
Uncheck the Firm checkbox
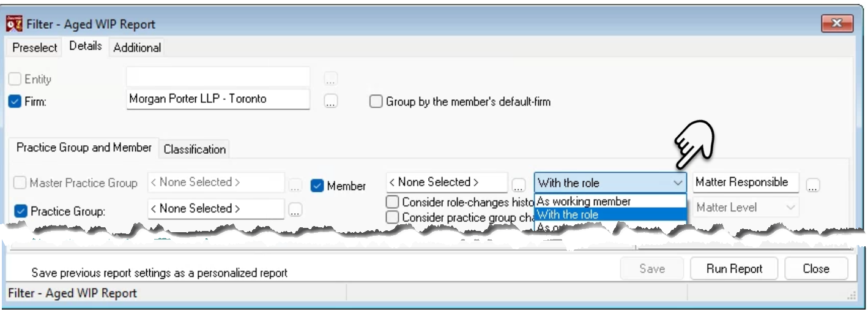(15, 102)
